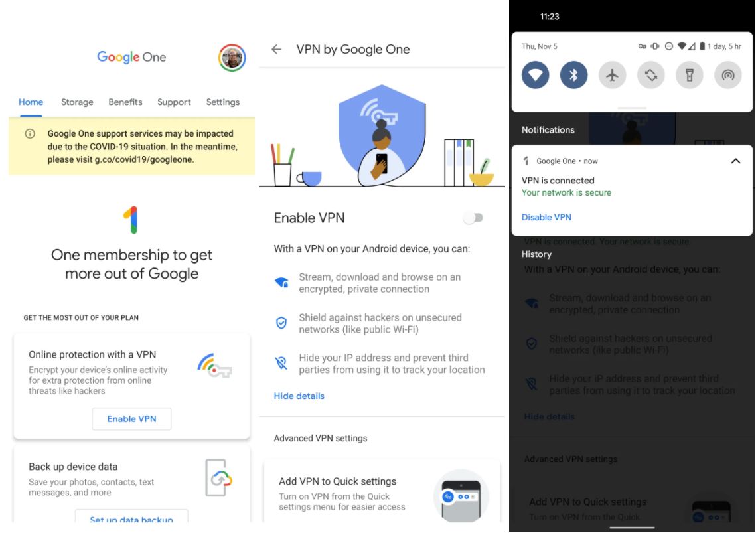The width and height of the screenshot is (756, 533).
Task: Click 'GET THE MOST OUT OF YOUR PLAN' heading
Action: 81,317
